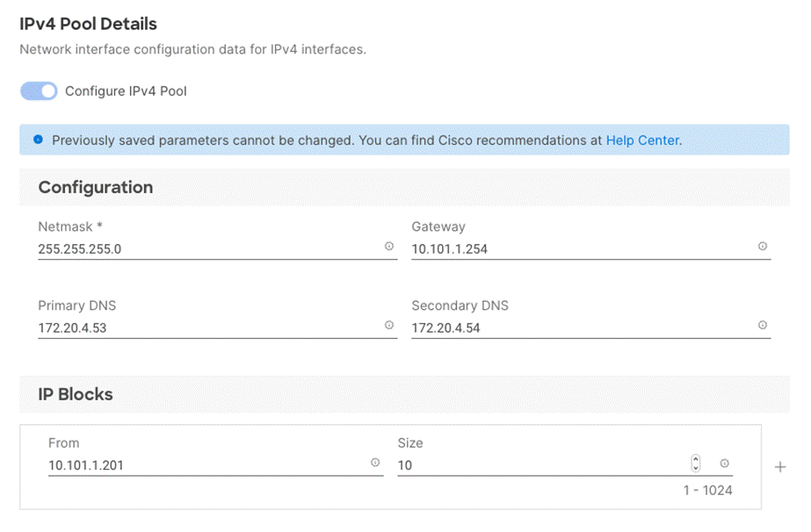Viewport: 811px width, 532px height.
Task: Click the info icon beside Netmask field
Action: tap(389, 247)
